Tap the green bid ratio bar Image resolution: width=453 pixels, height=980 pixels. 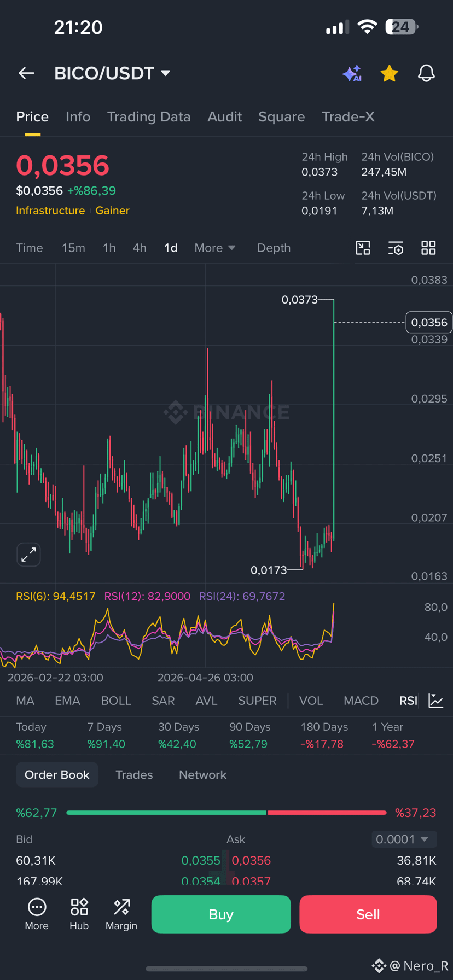pyautogui.click(x=166, y=813)
